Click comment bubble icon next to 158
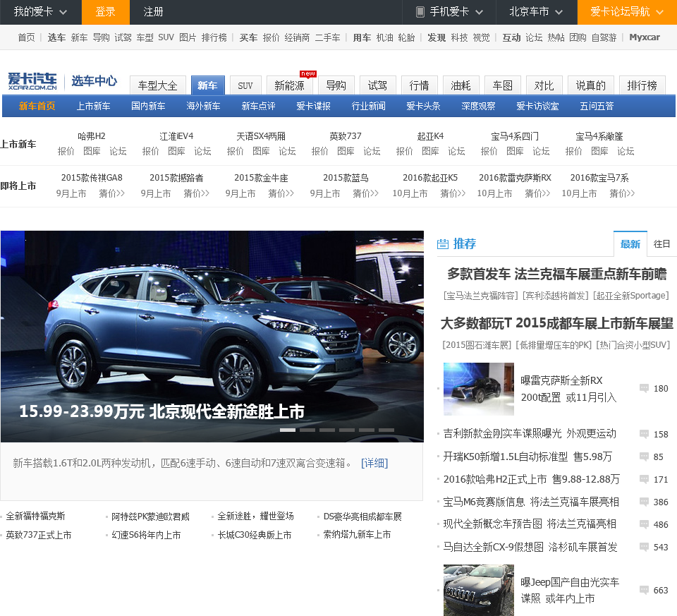The width and height of the screenshot is (677, 616). pyautogui.click(x=644, y=434)
